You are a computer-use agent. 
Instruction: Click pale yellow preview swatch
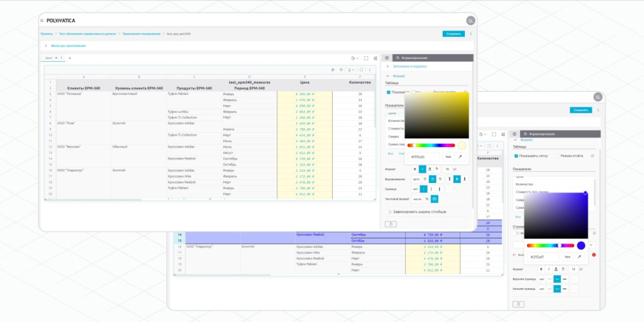coord(462,145)
